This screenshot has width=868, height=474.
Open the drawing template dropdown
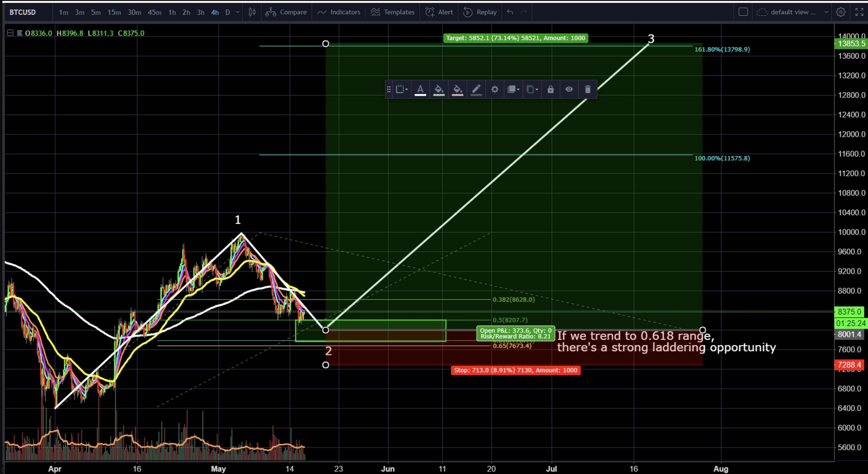[x=402, y=89]
